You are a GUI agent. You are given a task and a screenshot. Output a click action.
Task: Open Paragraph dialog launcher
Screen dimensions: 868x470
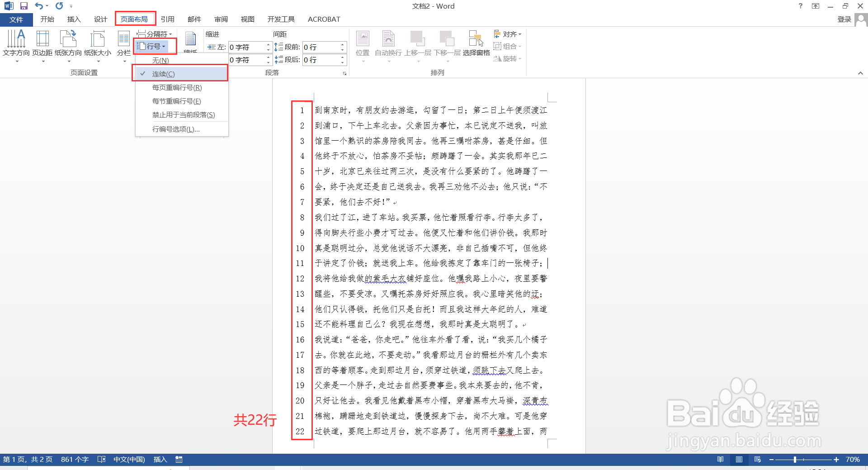coord(344,73)
